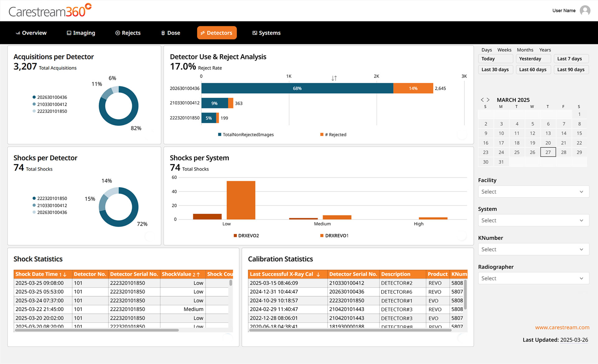Toggle TotalNonRejectedImages legend entry
The image size is (598, 364).
pyautogui.click(x=246, y=135)
